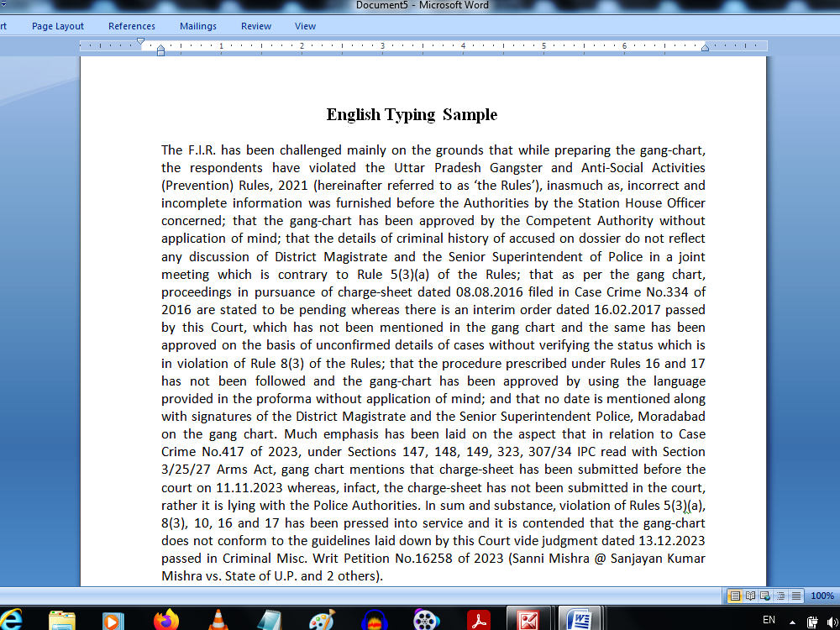This screenshot has height=630, width=840.
Task: Open the Page Layout ribbon tab
Action: [x=58, y=26]
